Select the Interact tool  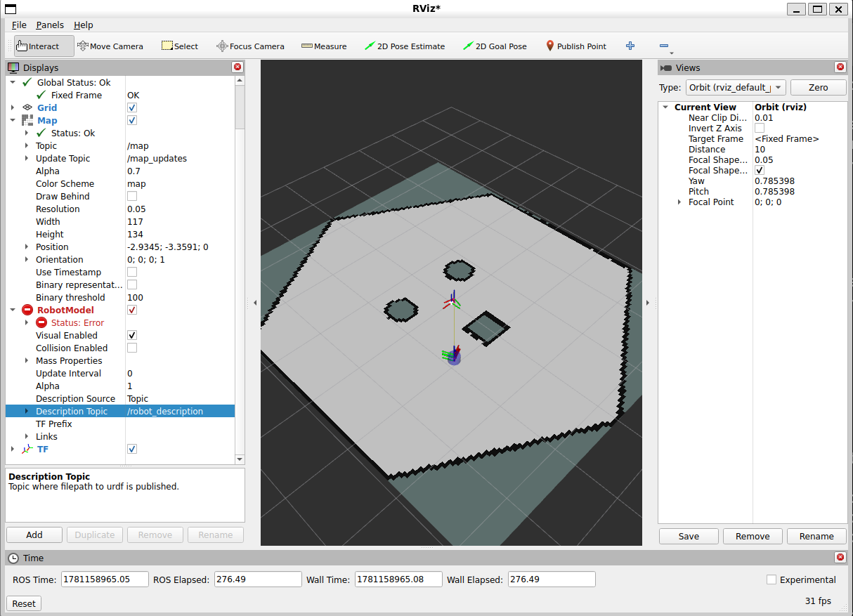click(44, 46)
